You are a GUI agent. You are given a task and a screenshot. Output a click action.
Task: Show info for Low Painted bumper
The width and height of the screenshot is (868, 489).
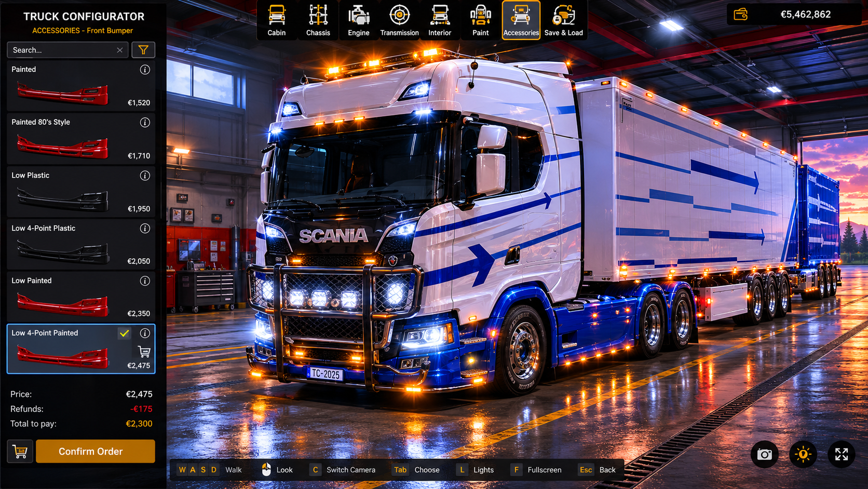(145, 281)
